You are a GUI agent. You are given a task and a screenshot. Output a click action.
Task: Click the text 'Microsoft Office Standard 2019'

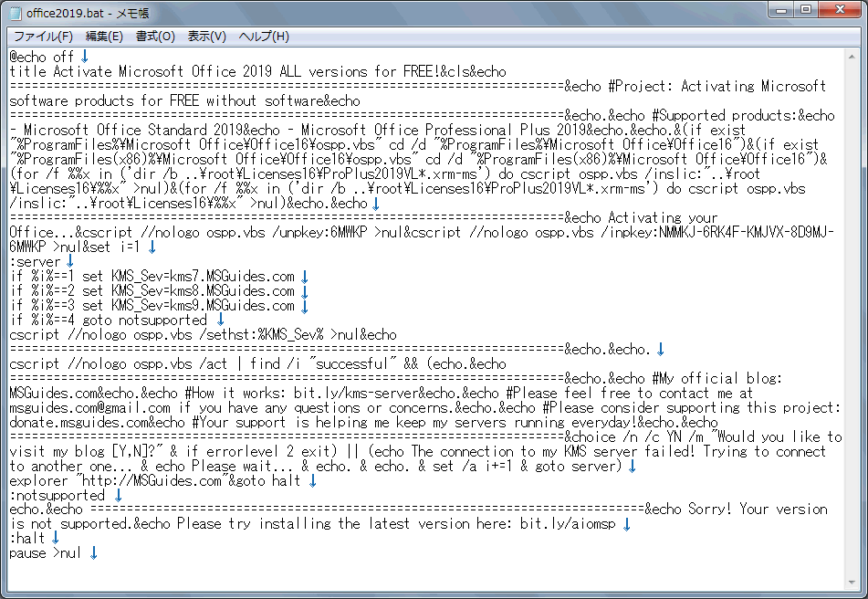pyautogui.click(x=133, y=130)
